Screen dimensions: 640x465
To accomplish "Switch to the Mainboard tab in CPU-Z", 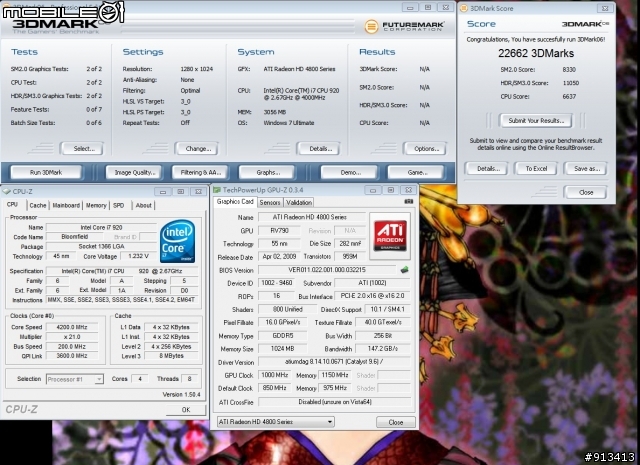I will [66, 205].
